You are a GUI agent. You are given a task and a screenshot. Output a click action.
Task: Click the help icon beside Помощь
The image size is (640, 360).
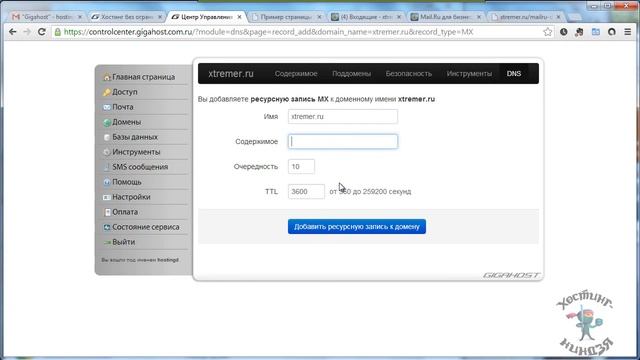coord(107,182)
